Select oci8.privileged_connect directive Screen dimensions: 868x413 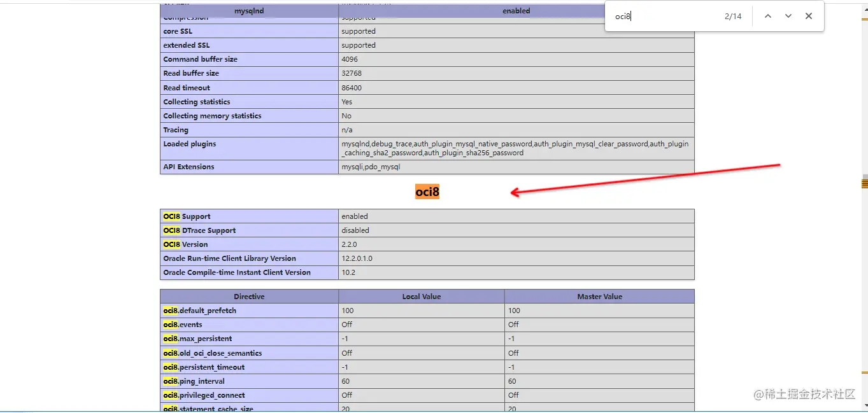(204, 395)
